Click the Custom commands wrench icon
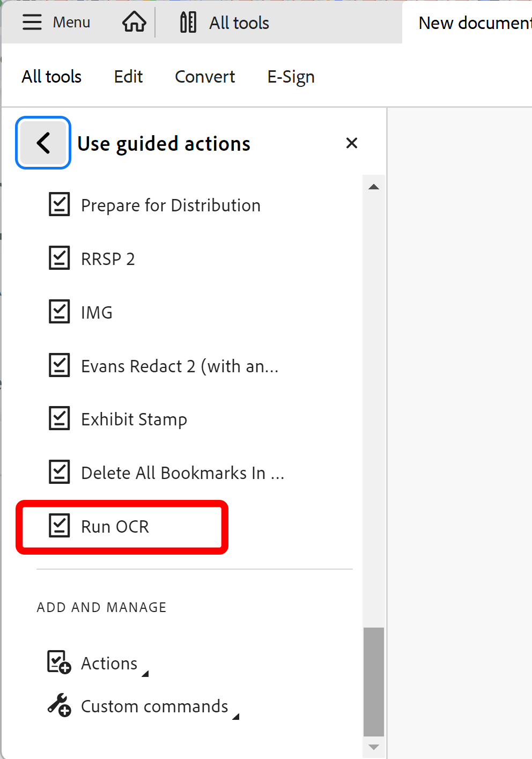The height and width of the screenshot is (759, 532). pos(58,705)
